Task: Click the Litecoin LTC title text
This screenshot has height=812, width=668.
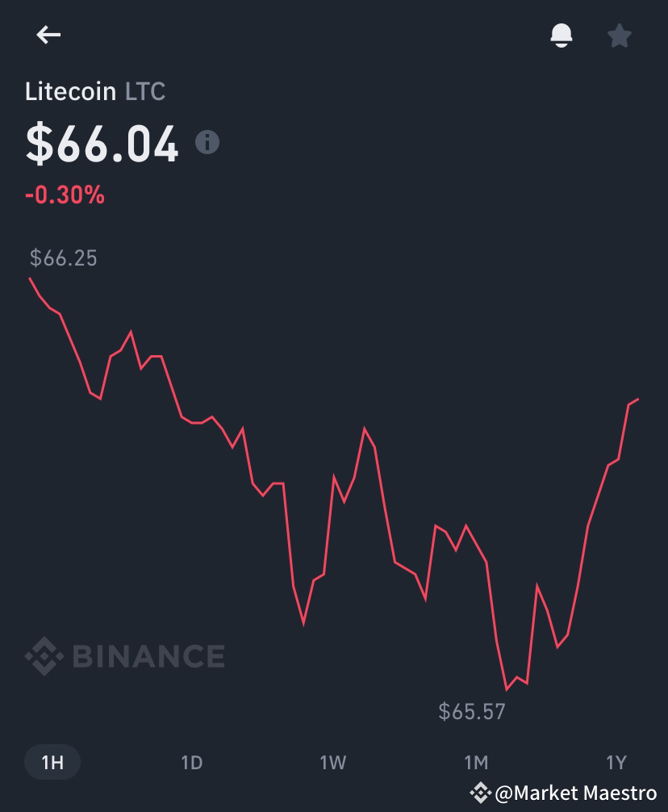Action: pos(94,91)
